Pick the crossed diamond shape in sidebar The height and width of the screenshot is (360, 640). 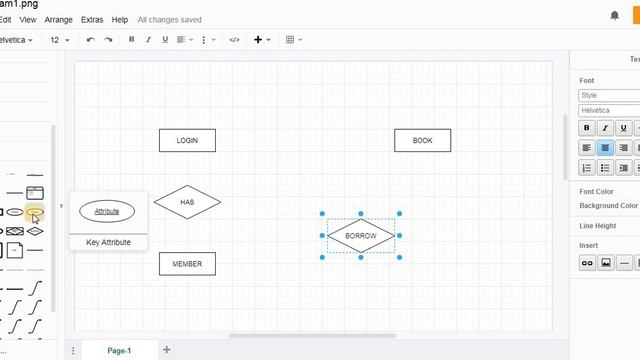[15, 231]
